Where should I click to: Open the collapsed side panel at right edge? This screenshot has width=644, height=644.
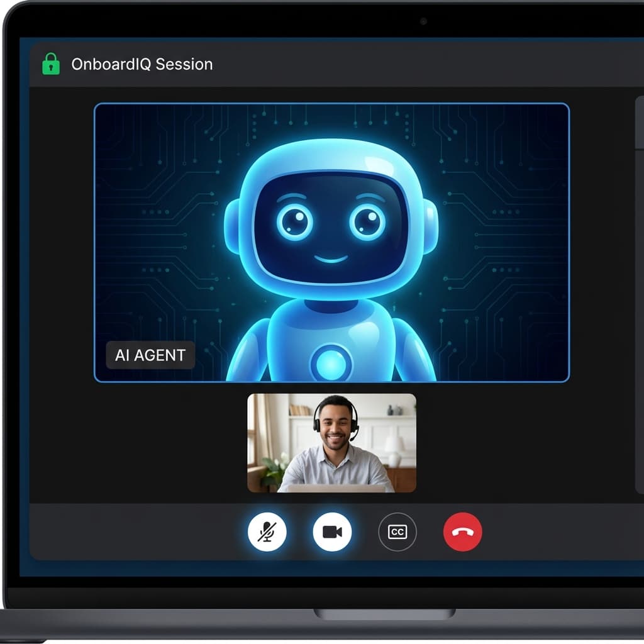point(639,296)
